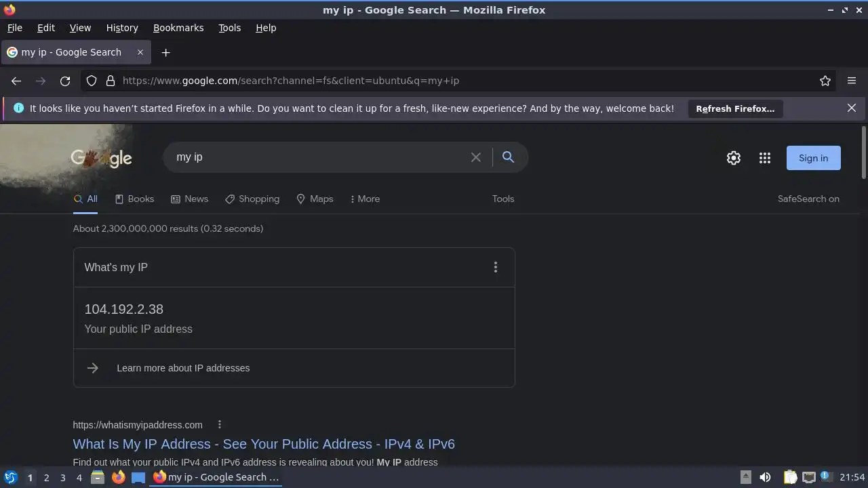This screenshot has width=868, height=488.
Task: Open the clipboard manager tray icon
Action: click(x=790, y=477)
